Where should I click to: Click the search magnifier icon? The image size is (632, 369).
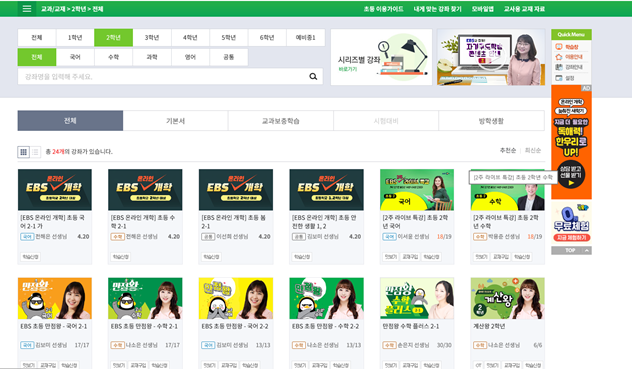click(x=313, y=76)
